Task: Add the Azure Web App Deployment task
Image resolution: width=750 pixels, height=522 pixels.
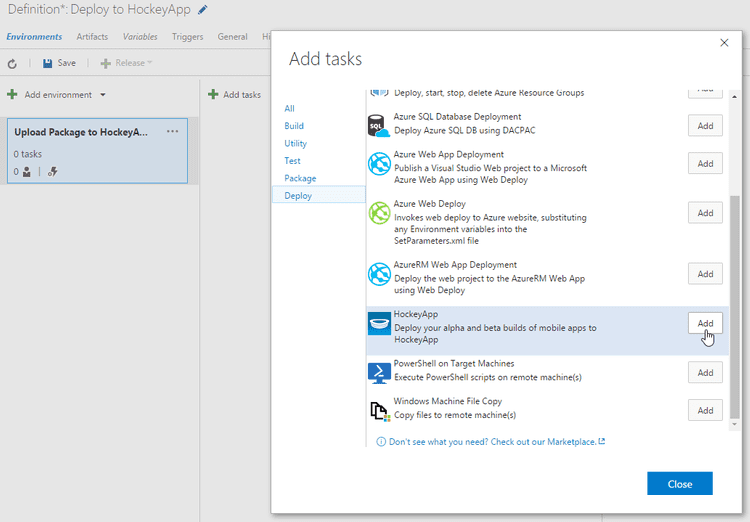Action: 705,164
